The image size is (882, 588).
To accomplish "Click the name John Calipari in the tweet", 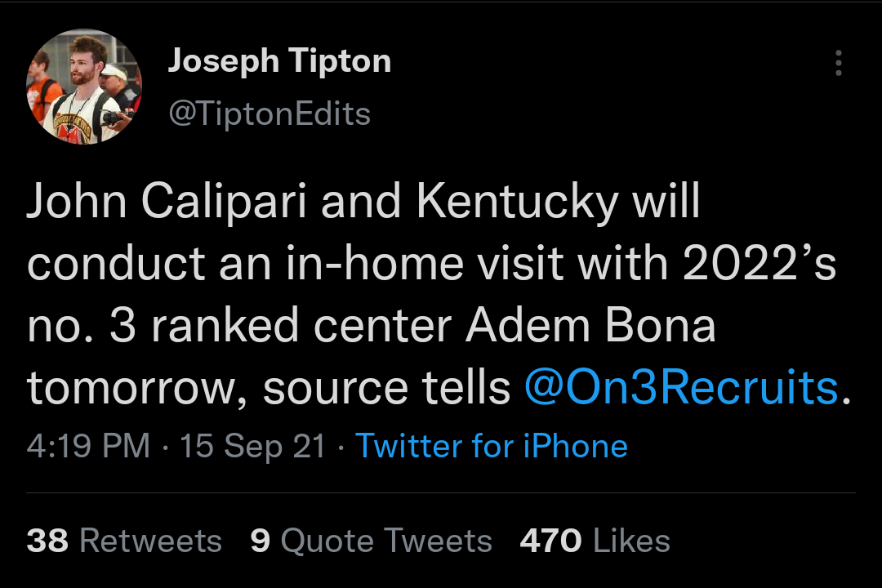I will tap(167, 202).
